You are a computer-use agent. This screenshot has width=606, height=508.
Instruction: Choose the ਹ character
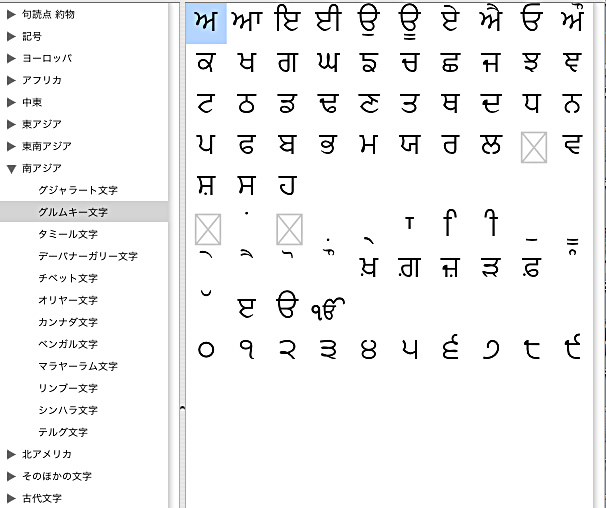[x=288, y=185]
